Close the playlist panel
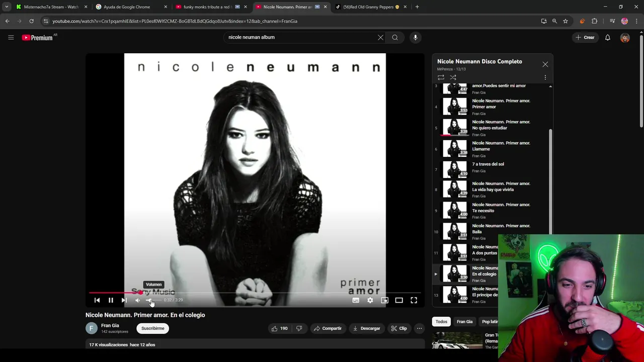Image resolution: width=644 pixels, height=362 pixels. pos(545,64)
